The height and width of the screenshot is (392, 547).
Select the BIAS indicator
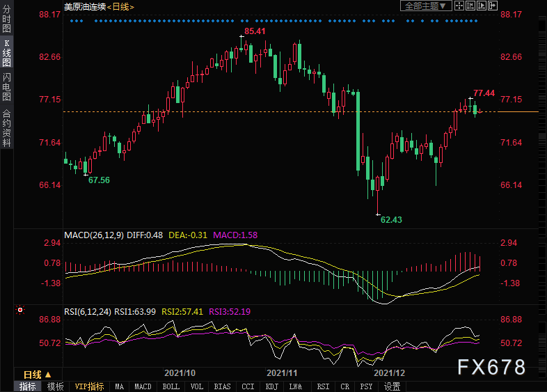[x=222, y=386]
